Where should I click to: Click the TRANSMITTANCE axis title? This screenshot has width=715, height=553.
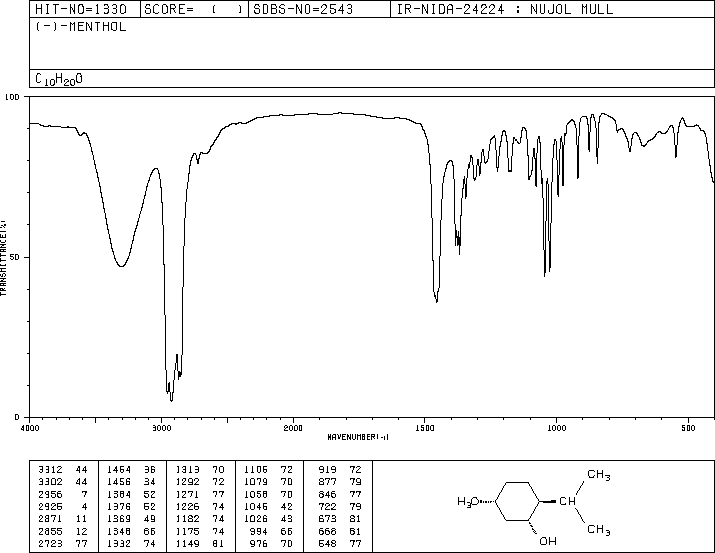click(x=3, y=258)
